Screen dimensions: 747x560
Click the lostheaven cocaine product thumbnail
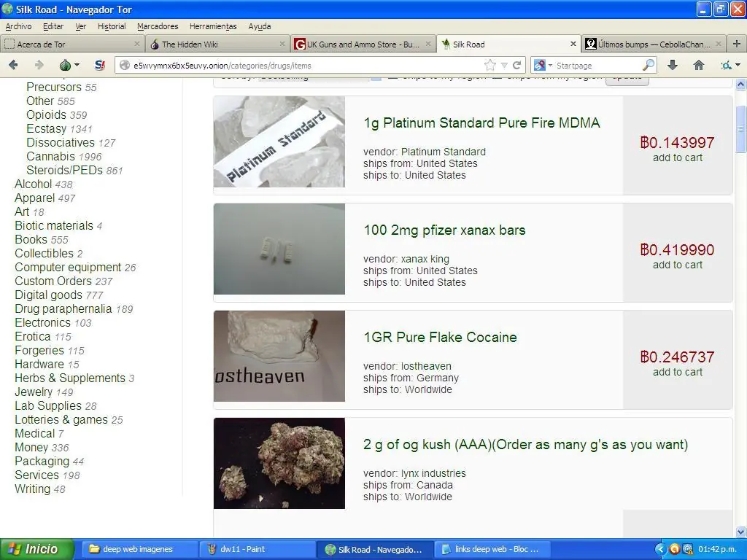coord(279,356)
